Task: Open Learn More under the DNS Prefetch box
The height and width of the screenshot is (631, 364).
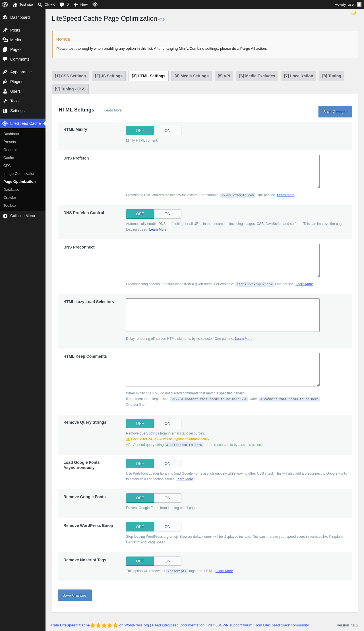Action: coord(286,195)
